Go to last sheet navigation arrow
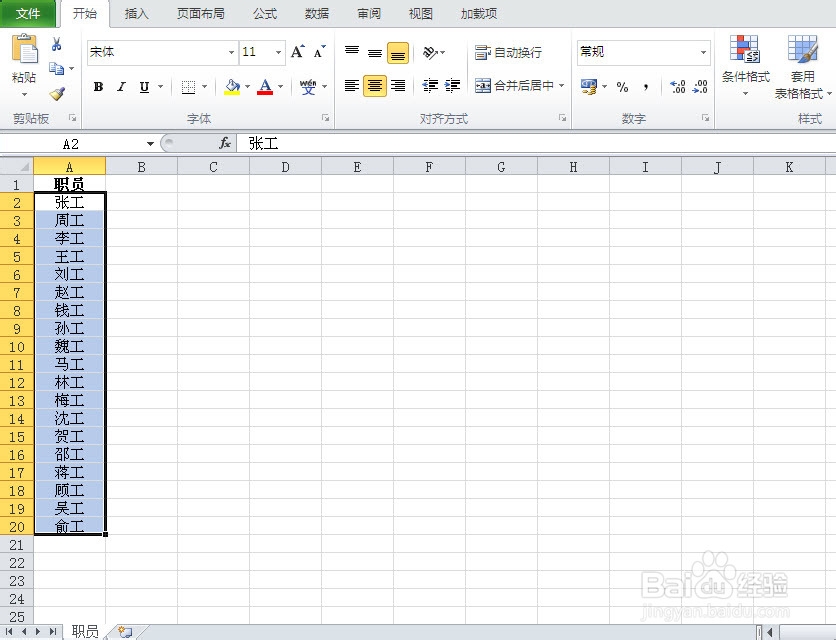This screenshot has width=836, height=640. coord(53,631)
